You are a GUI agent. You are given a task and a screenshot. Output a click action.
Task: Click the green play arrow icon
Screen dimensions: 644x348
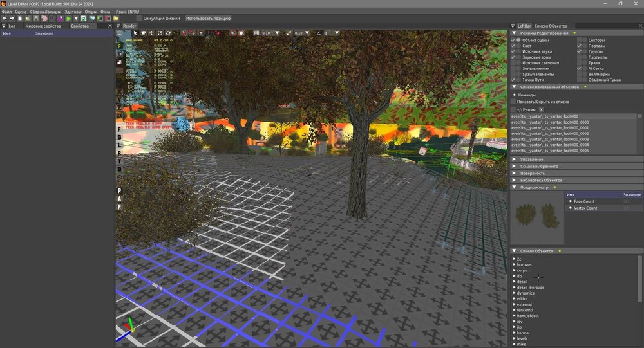click(69, 19)
